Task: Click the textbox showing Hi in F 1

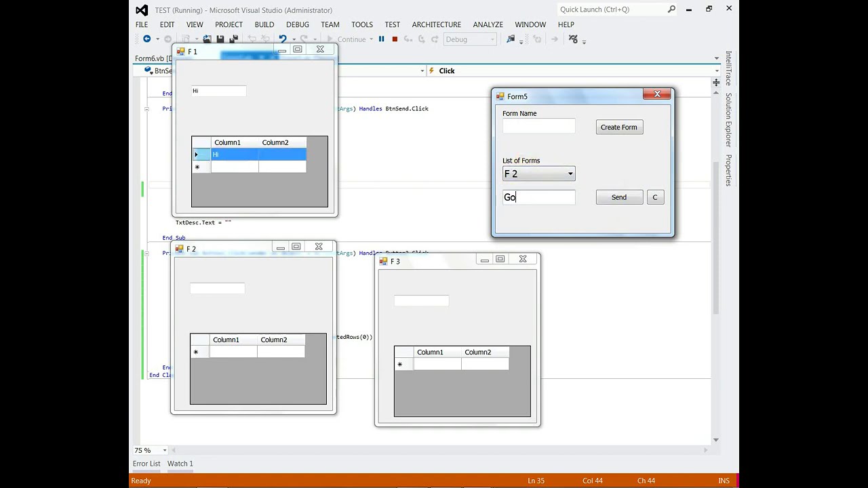Action: pyautogui.click(x=218, y=91)
